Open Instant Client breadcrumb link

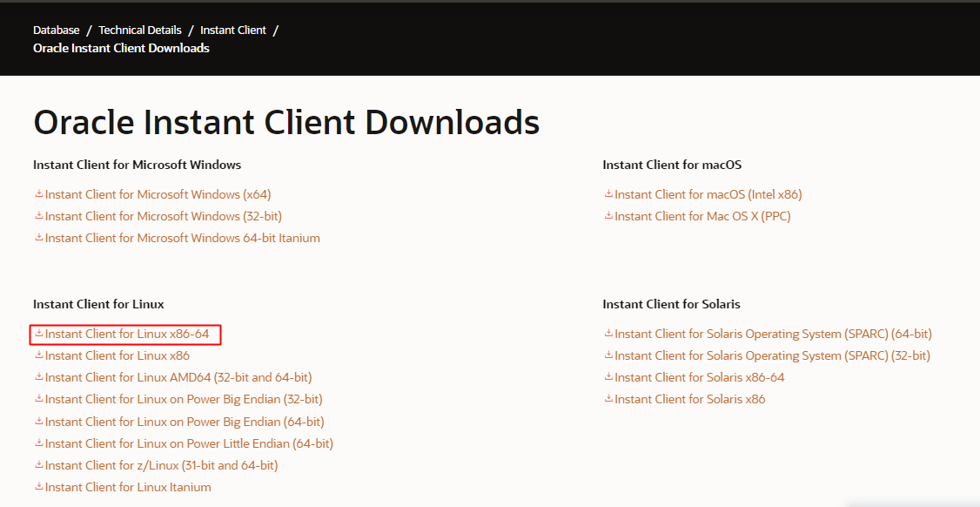(x=233, y=30)
